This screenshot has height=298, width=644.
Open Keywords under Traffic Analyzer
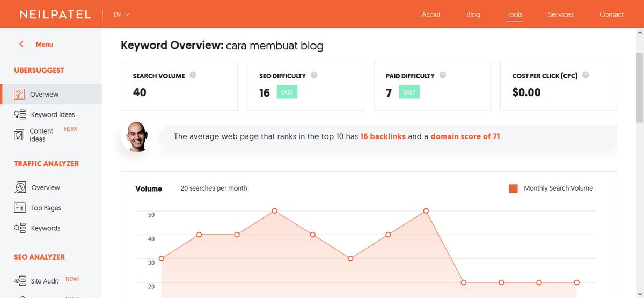point(46,228)
